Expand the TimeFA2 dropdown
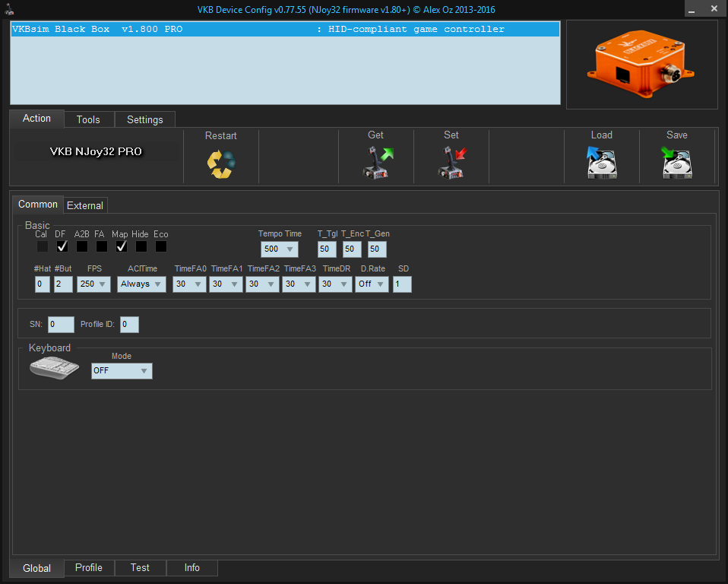This screenshot has height=584, width=728. tap(262, 284)
